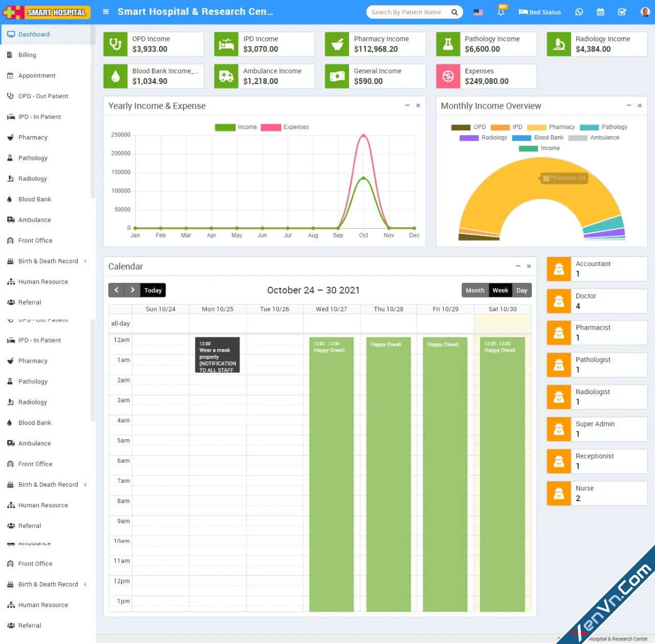The image size is (655, 644).
Task: Open the Billing section from sidebar
Action: coord(27,55)
